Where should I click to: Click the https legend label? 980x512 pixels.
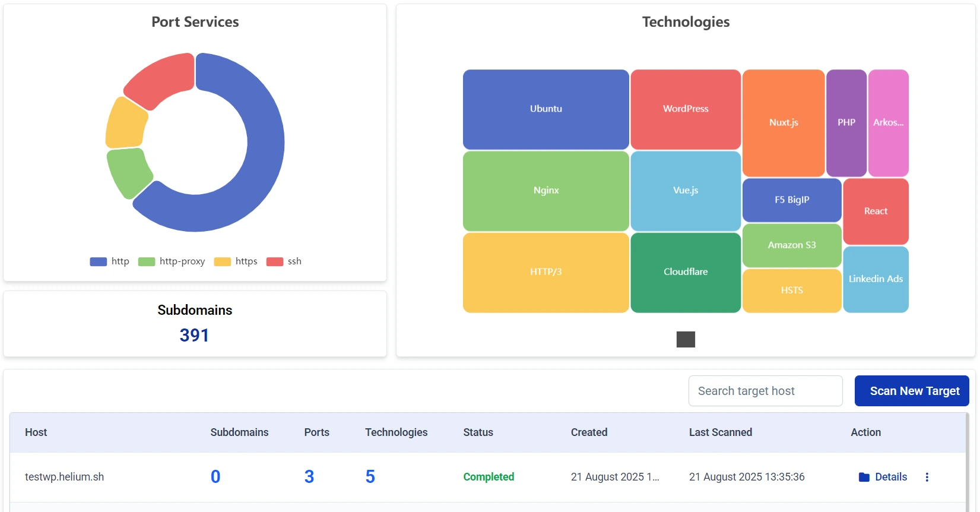coord(246,261)
